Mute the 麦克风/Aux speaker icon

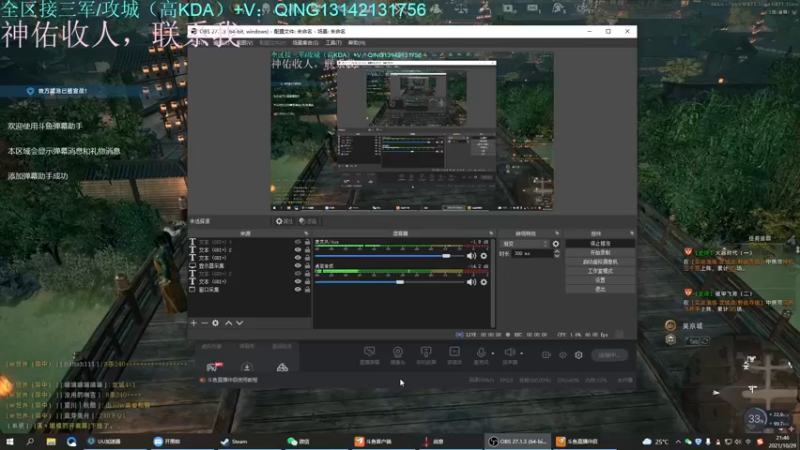tap(471, 256)
